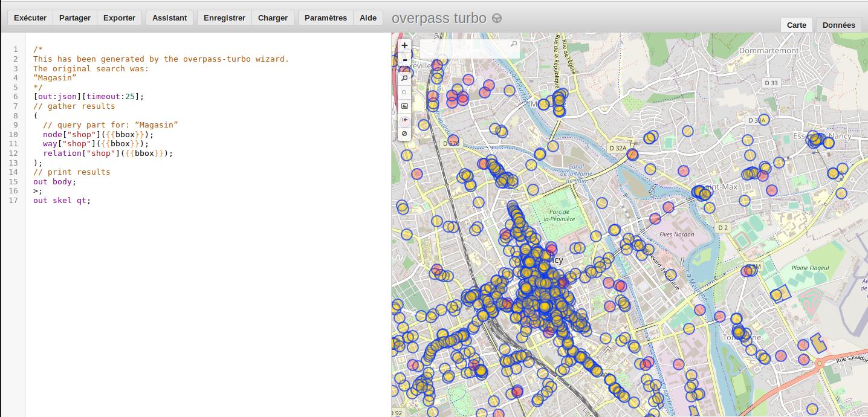Click the Dommartemont label on map
Viewport: 868px width, 417px height.
coord(769,51)
